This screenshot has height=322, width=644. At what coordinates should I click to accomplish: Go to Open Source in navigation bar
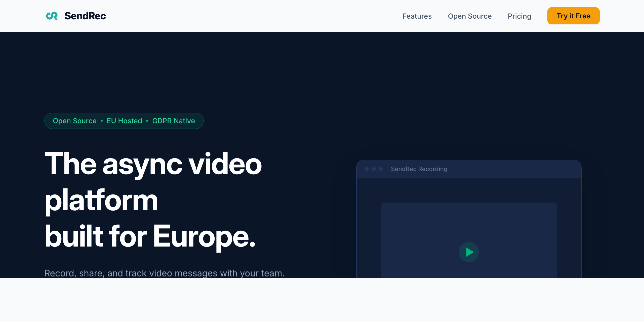(469, 16)
